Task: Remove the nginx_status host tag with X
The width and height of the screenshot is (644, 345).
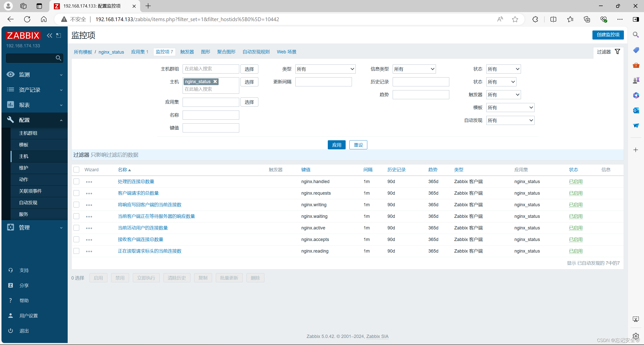Action: [215, 82]
